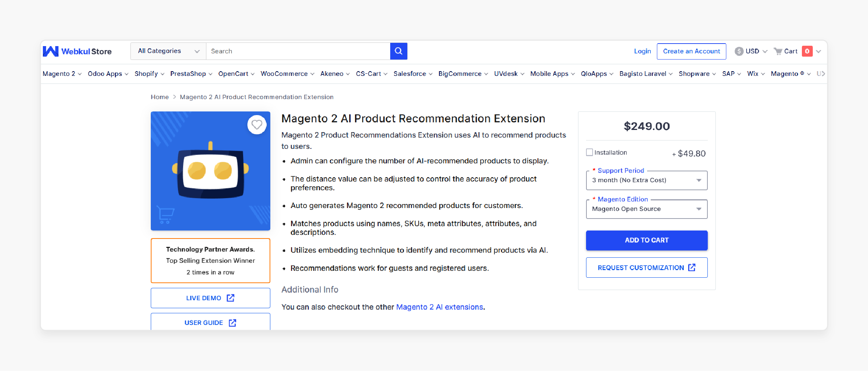Open the Magento 2 menu
This screenshot has width=868, height=371.
[62, 74]
